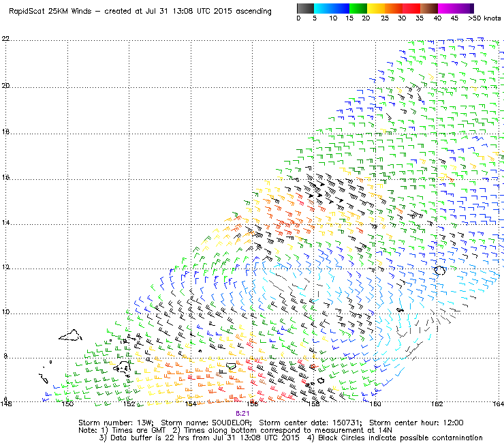Click the cyan-blue 5-15 knots legend band
Viewport: 504px width, 443px height.
pyautogui.click(x=332, y=8)
